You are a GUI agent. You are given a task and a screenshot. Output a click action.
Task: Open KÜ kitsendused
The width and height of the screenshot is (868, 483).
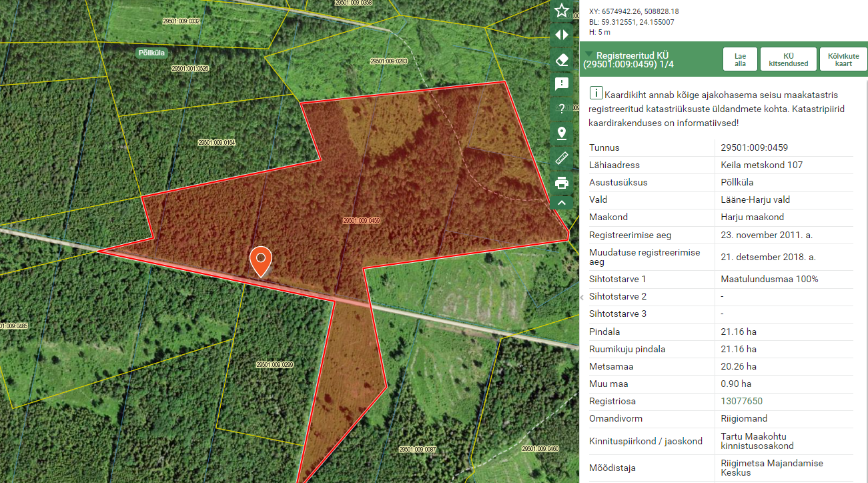tap(788, 59)
